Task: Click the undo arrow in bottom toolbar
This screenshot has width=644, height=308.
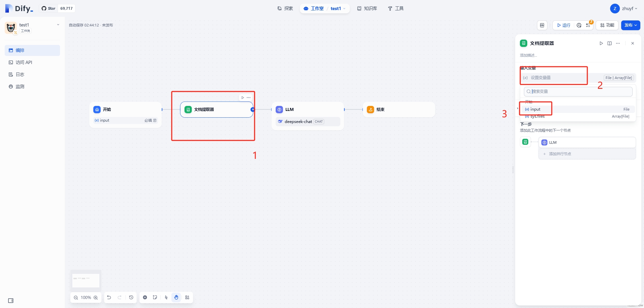Action: click(x=109, y=298)
